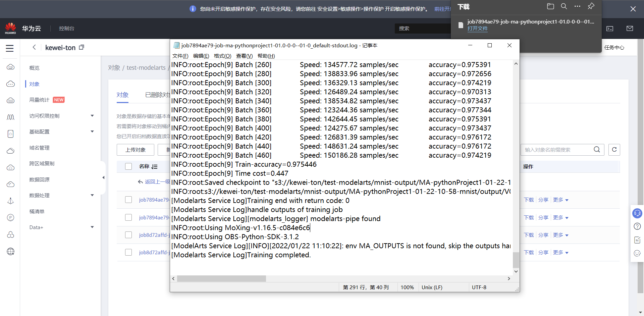644x316 pixels.
Task: Open the help question mark icon
Action: pos(637,226)
